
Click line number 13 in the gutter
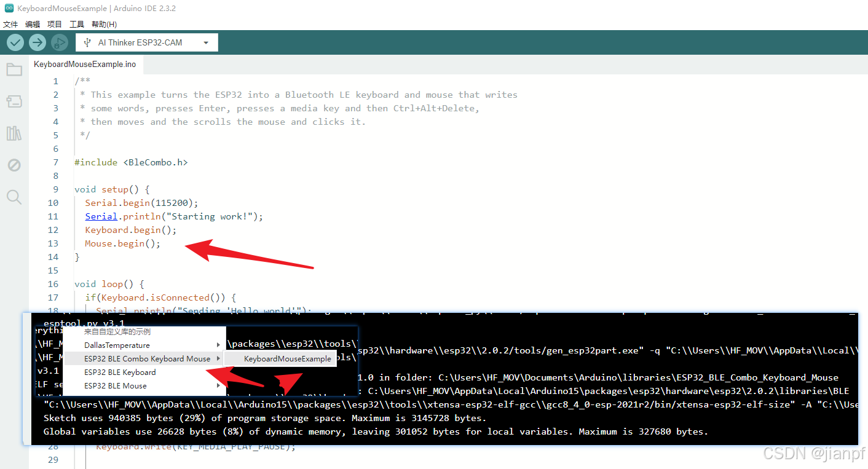pos(53,243)
